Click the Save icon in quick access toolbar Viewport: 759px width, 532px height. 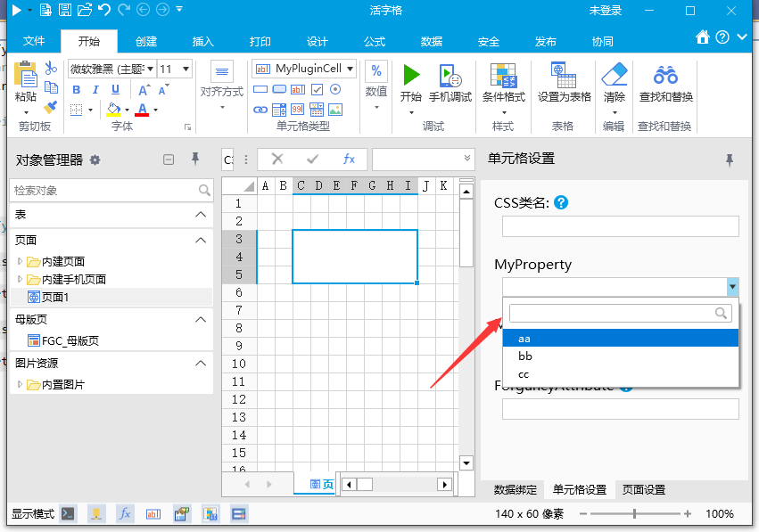65,10
